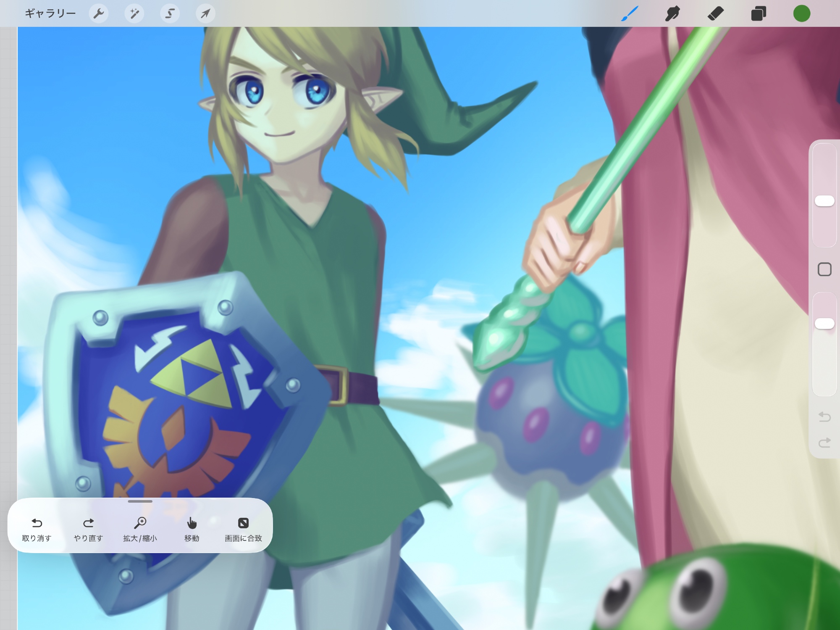This screenshot has width=840, height=630.
Task: Select the Brush tool
Action: tap(630, 13)
